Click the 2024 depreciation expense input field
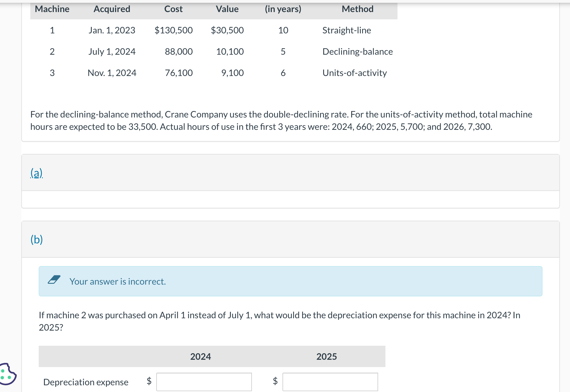The width and height of the screenshot is (570, 392). click(x=204, y=382)
